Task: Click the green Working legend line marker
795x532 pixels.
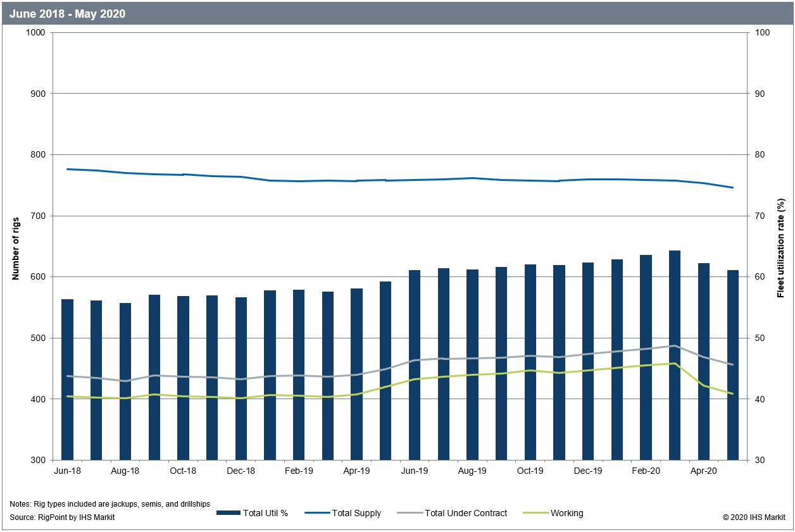Action: click(535, 513)
